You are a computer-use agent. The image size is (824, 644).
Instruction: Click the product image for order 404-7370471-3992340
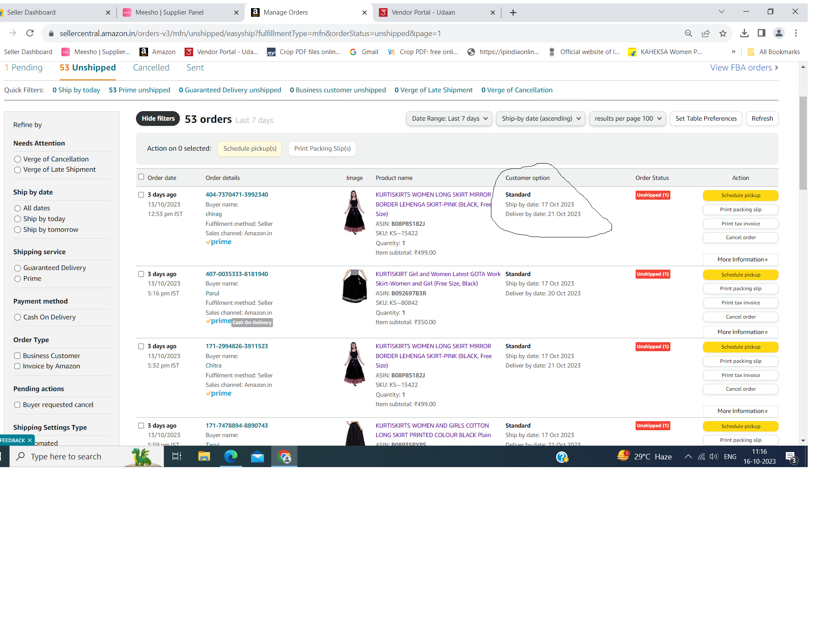pyautogui.click(x=354, y=213)
